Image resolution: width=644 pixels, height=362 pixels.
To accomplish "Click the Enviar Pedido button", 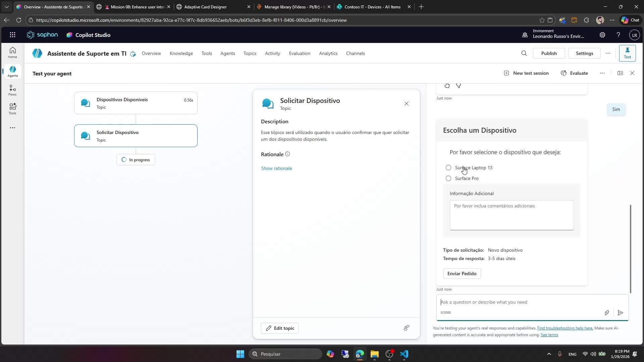I will (x=462, y=274).
